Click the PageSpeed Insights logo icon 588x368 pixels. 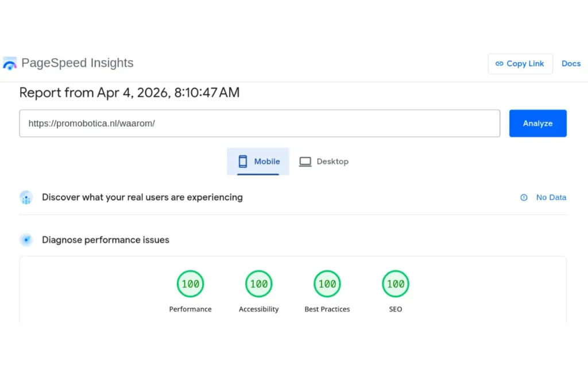point(10,63)
